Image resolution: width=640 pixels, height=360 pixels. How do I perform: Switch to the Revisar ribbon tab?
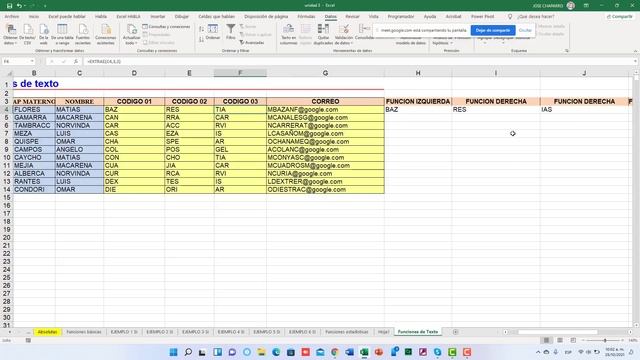click(352, 17)
